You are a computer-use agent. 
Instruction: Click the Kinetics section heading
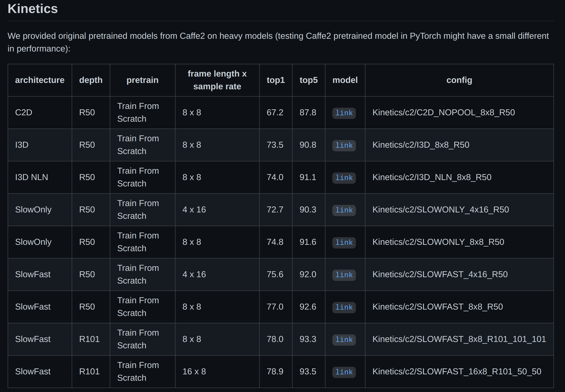[33, 9]
